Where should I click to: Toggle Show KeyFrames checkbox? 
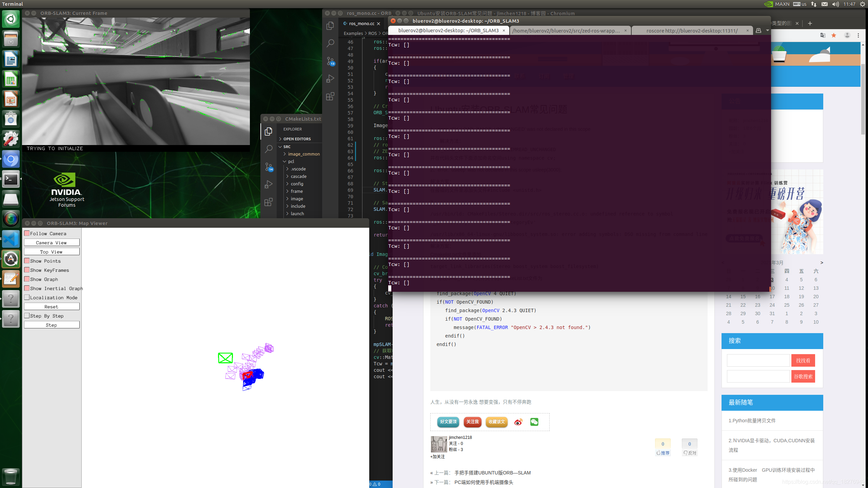[x=27, y=270]
